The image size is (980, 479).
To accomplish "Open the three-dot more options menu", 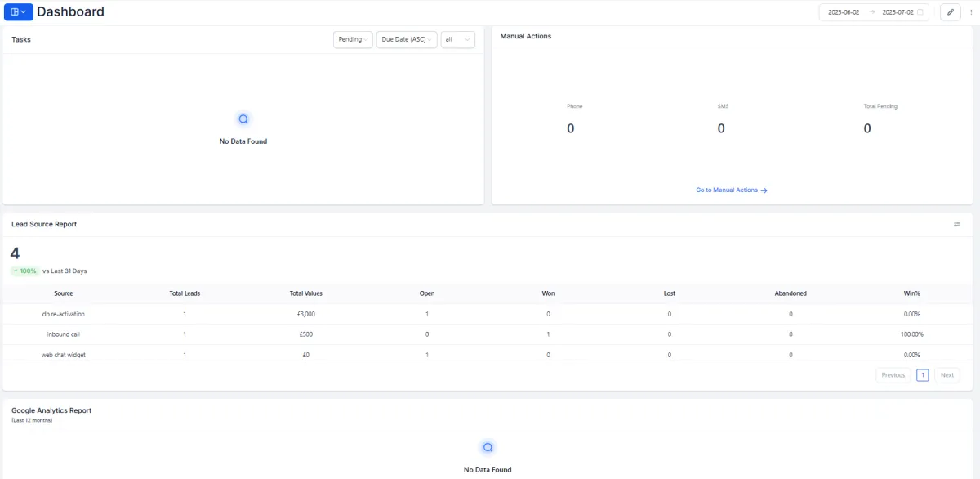I will tap(971, 12).
